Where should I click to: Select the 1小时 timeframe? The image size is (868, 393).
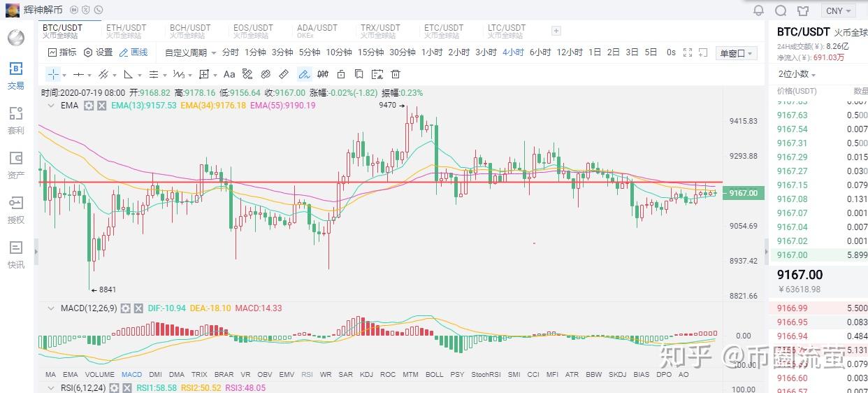pyautogui.click(x=432, y=52)
